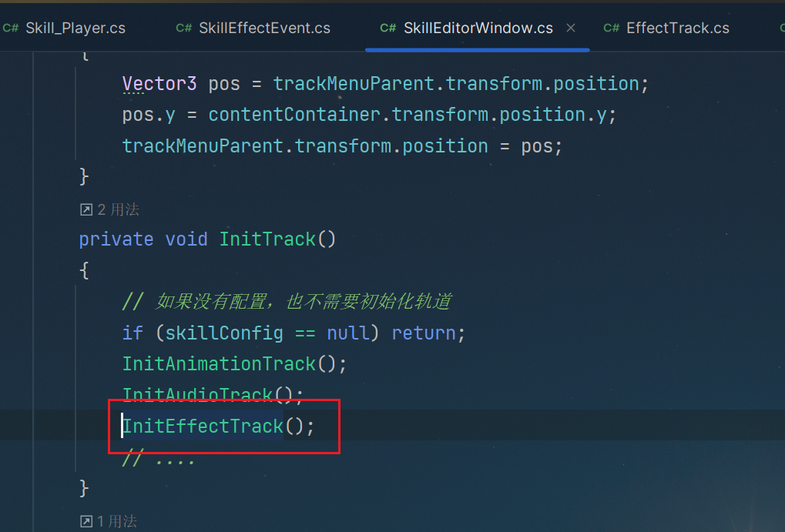The width and height of the screenshot is (785, 532).
Task: Select the EffectTrack.cs tab
Action: 666,28
